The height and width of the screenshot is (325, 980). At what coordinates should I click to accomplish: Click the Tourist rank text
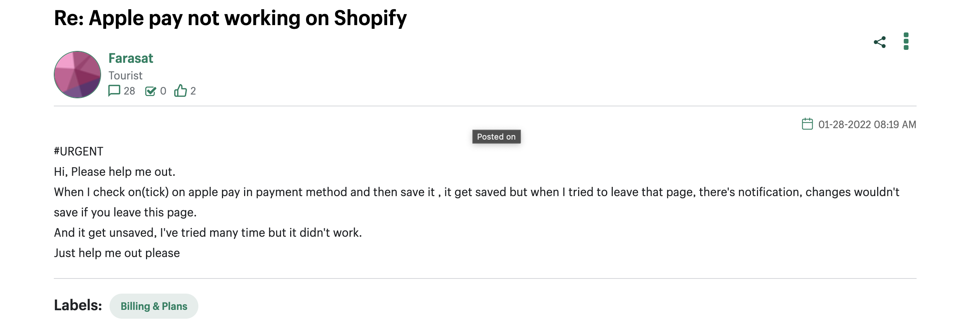coord(125,75)
